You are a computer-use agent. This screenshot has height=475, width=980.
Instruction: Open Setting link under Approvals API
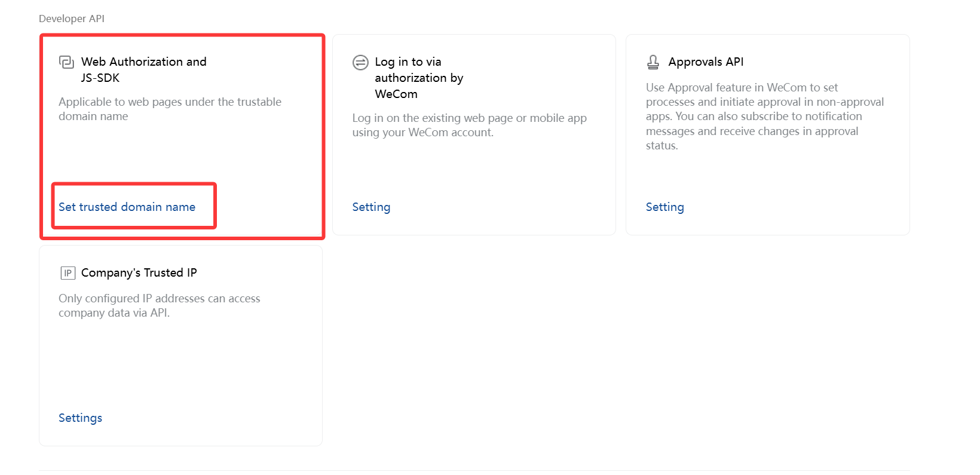click(x=664, y=207)
